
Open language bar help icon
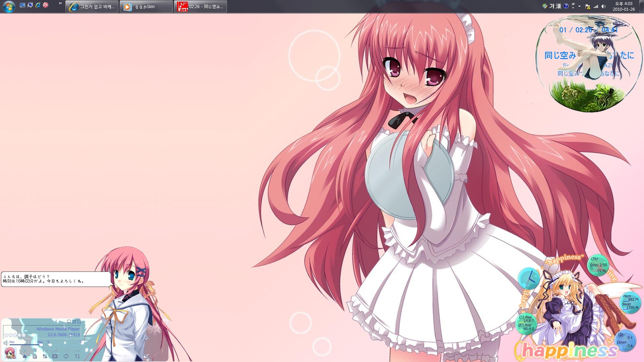[566, 6]
